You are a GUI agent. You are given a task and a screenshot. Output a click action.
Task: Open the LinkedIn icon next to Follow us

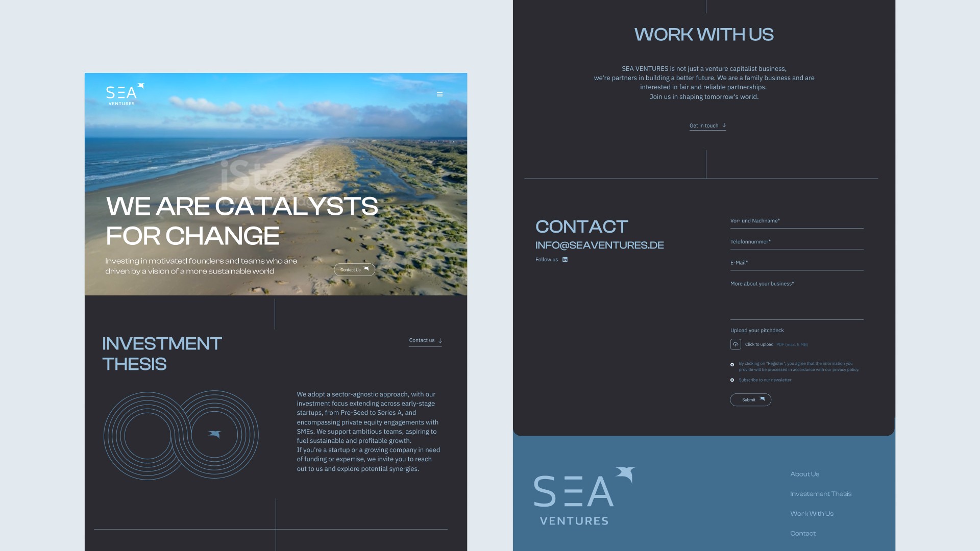pos(565,260)
